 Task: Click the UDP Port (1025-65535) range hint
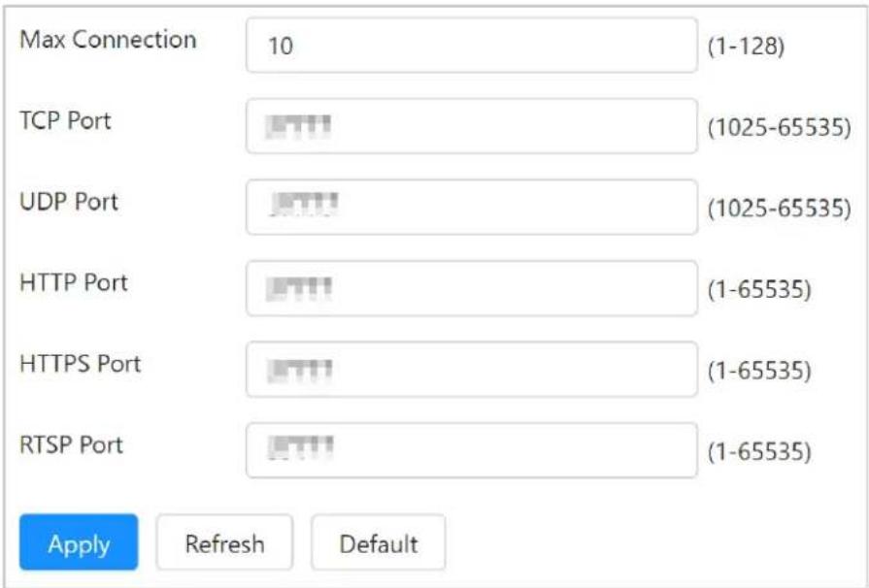[x=780, y=209]
